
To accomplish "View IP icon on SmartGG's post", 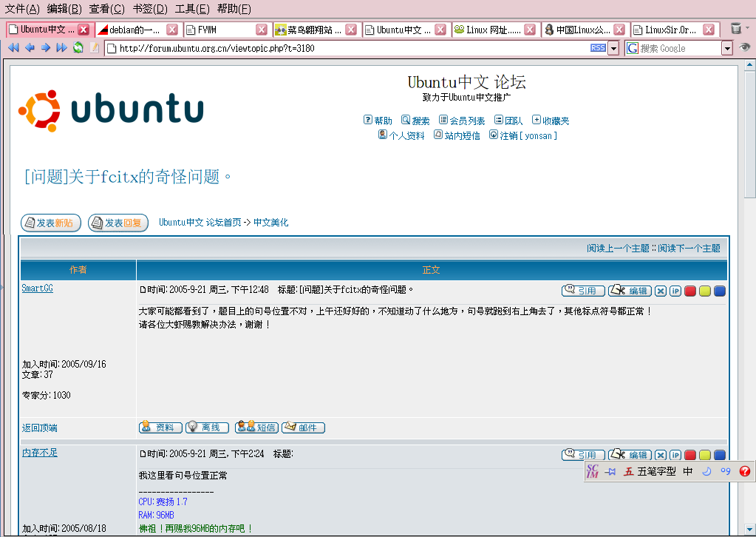I will click(x=675, y=291).
